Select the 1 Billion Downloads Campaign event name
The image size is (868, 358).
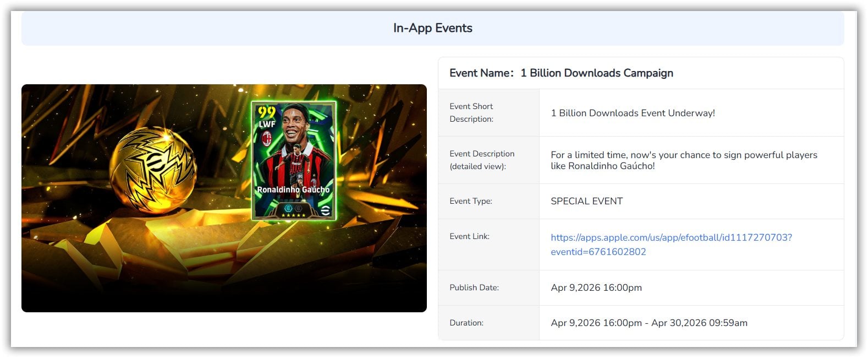point(597,73)
